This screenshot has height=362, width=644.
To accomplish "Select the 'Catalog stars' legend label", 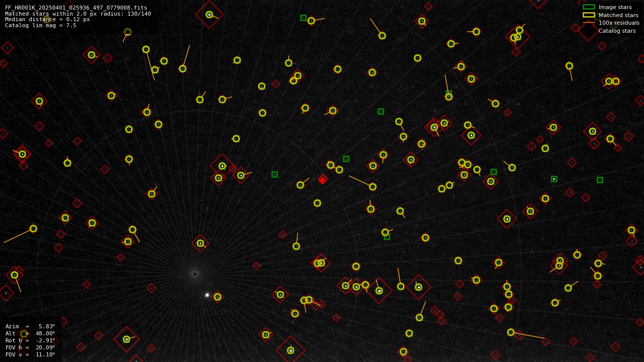I will (x=617, y=31).
